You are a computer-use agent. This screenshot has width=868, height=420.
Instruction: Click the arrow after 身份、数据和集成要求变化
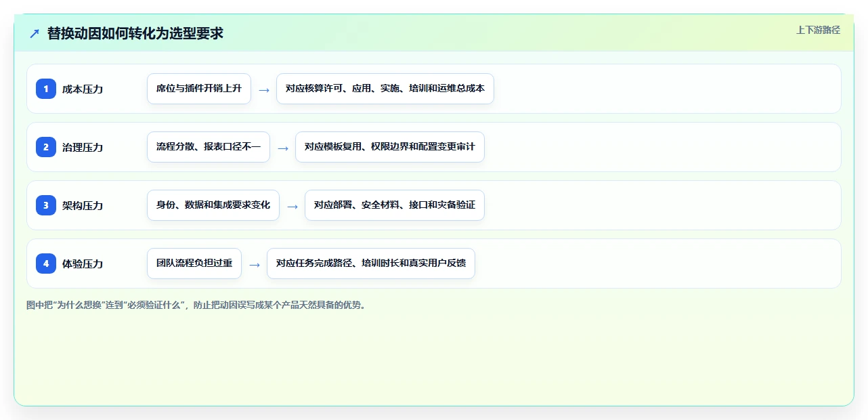click(x=292, y=206)
